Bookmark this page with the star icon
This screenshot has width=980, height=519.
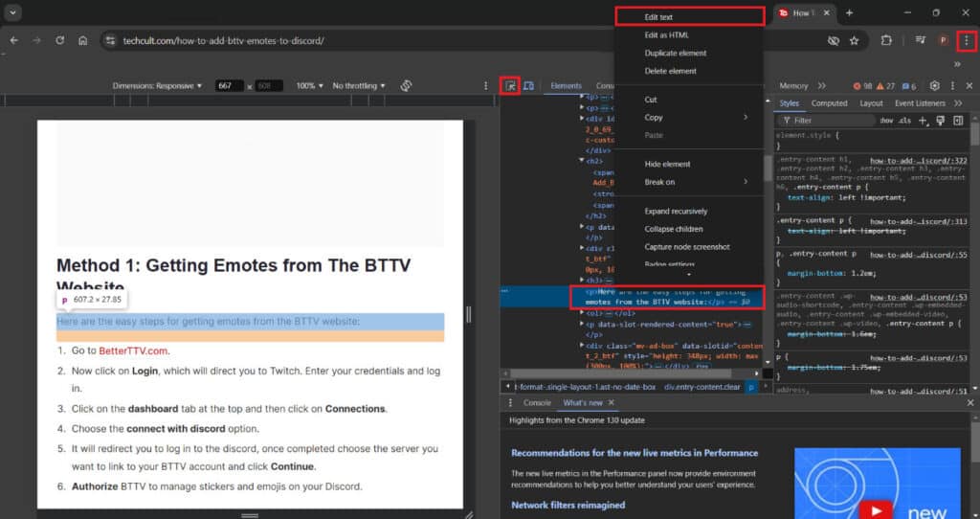coord(854,40)
